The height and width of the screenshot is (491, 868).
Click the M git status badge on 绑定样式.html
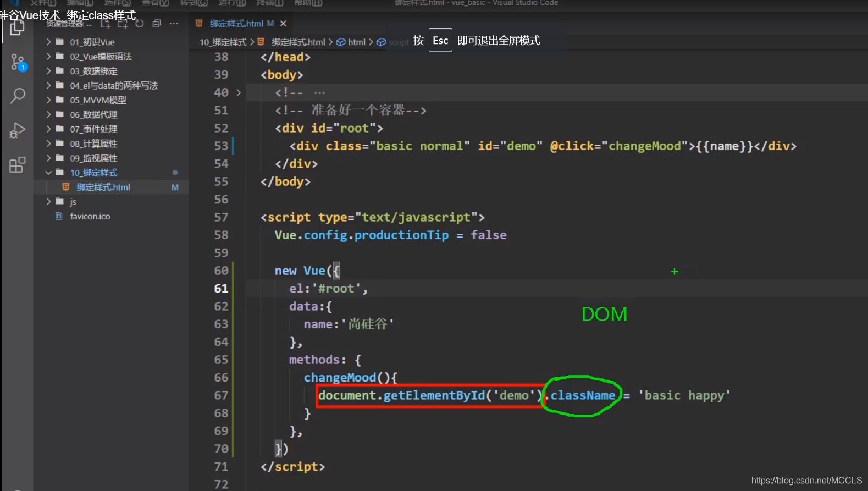pos(175,187)
